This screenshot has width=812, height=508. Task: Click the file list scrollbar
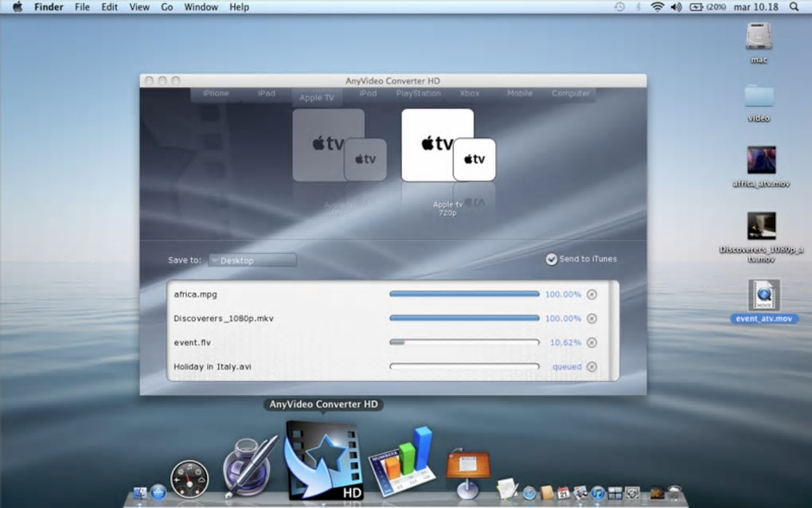point(615,330)
